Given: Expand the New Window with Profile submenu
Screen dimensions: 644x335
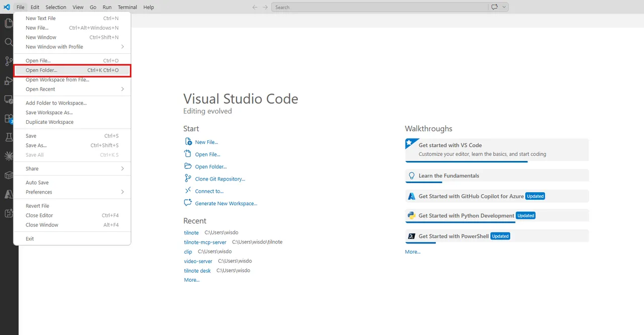Looking at the screenshot, I should [72, 47].
